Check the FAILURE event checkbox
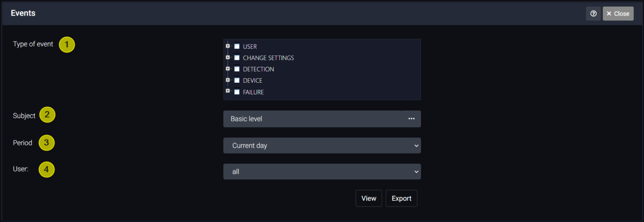The height and width of the screenshot is (222, 644). click(x=237, y=91)
